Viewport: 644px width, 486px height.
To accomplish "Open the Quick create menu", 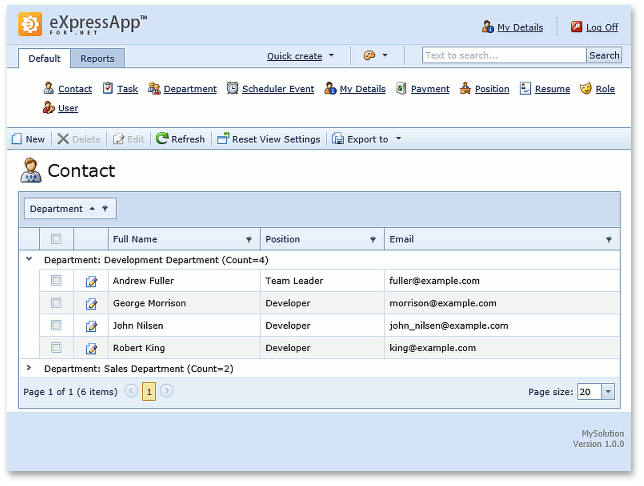I will pos(300,56).
